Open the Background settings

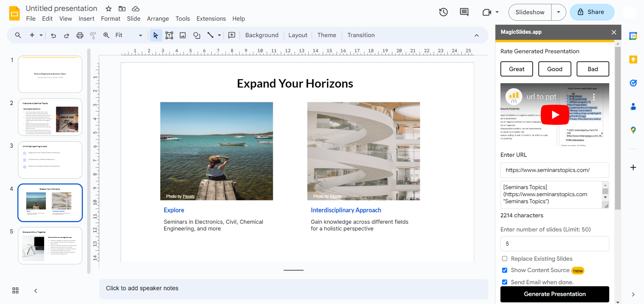coord(262,35)
